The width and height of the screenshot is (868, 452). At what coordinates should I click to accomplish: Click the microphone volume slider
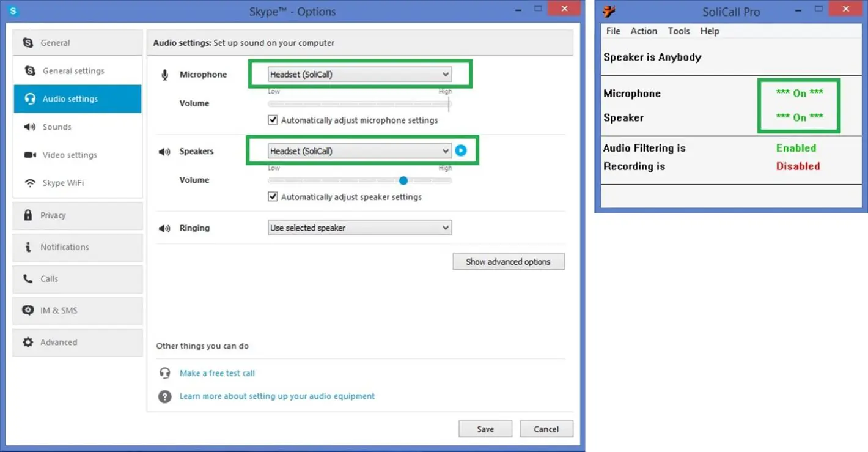click(360, 104)
